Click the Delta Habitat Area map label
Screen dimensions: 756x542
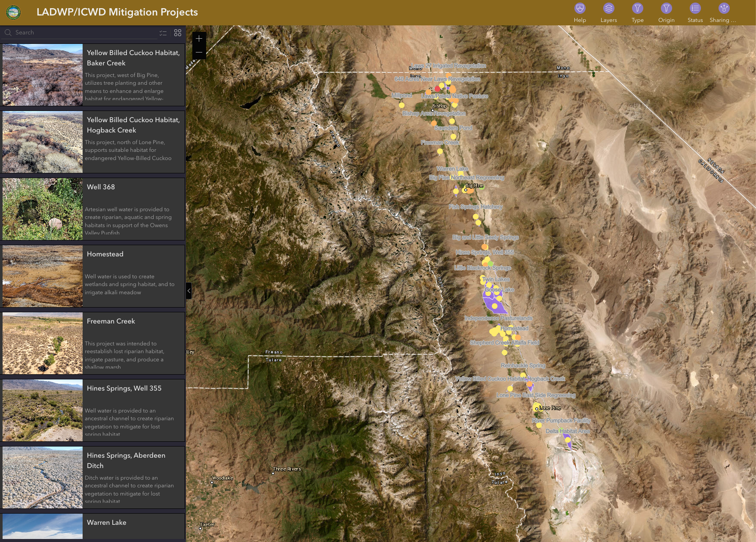click(x=568, y=431)
